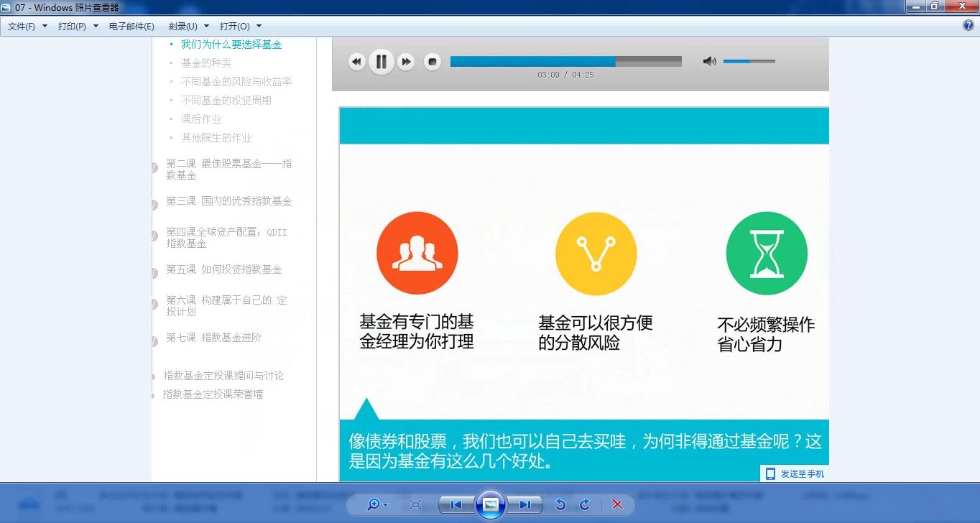Start the slide show
Image resolution: width=980 pixels, height=523 pixels.
(490, 504)
